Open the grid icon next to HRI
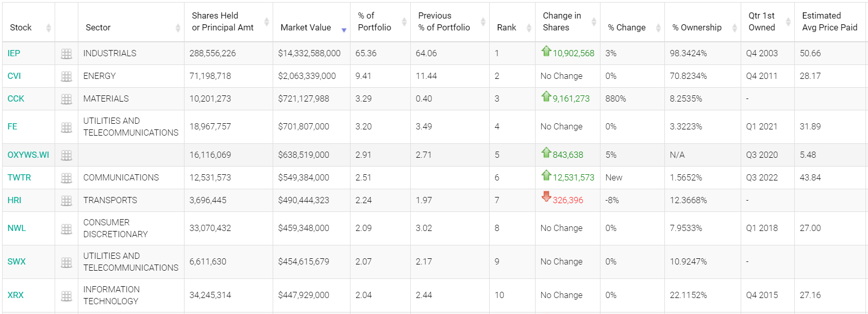 (66, 201)
